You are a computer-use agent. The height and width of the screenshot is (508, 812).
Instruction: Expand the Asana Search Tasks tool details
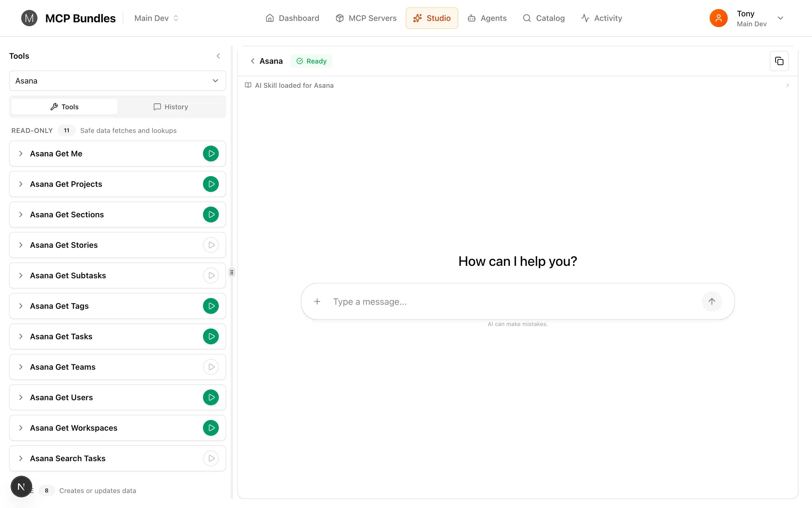click(21, 458)
